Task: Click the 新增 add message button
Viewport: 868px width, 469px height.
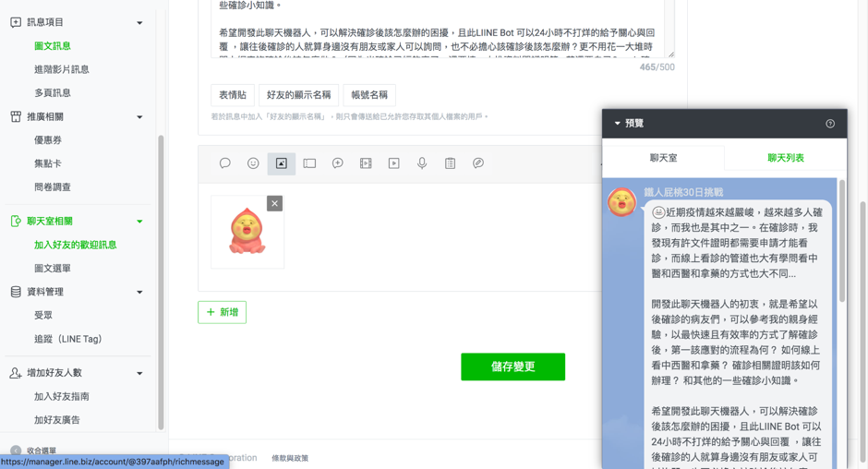Action: 222,312
